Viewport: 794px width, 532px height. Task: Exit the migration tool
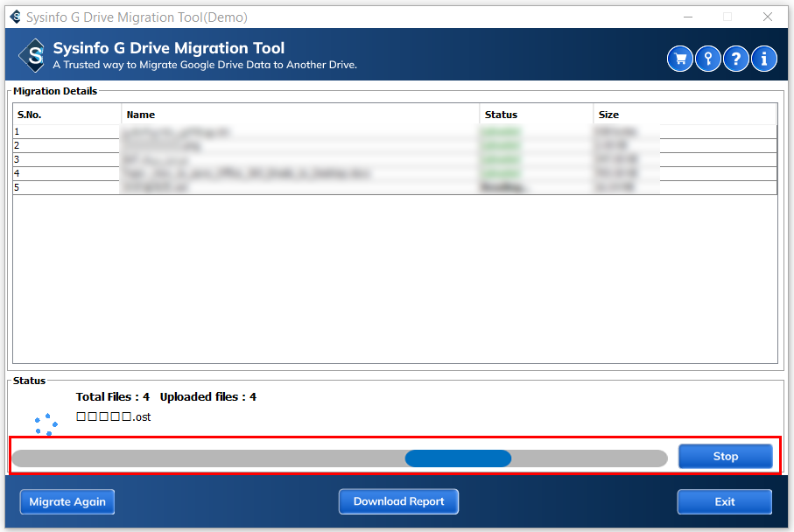[725, 501]
